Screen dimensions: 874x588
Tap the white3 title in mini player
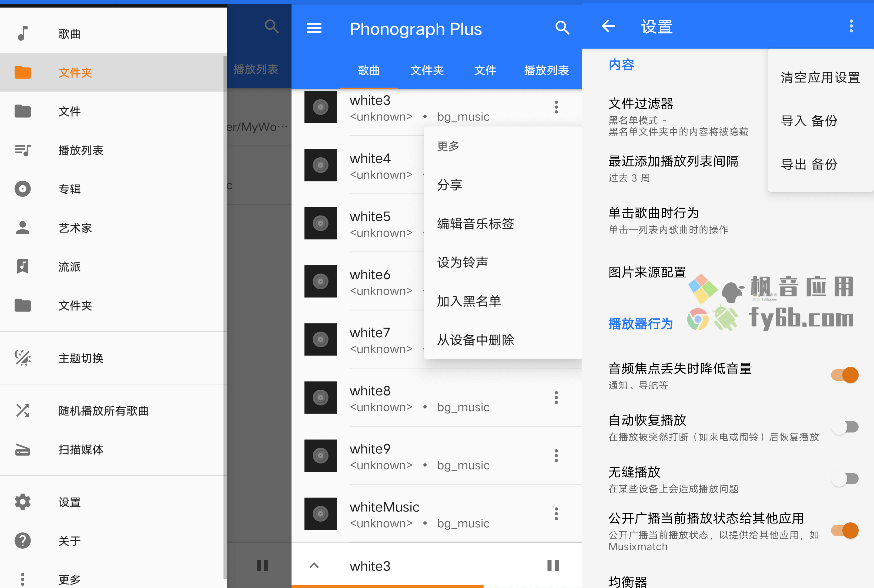point(370,566)
